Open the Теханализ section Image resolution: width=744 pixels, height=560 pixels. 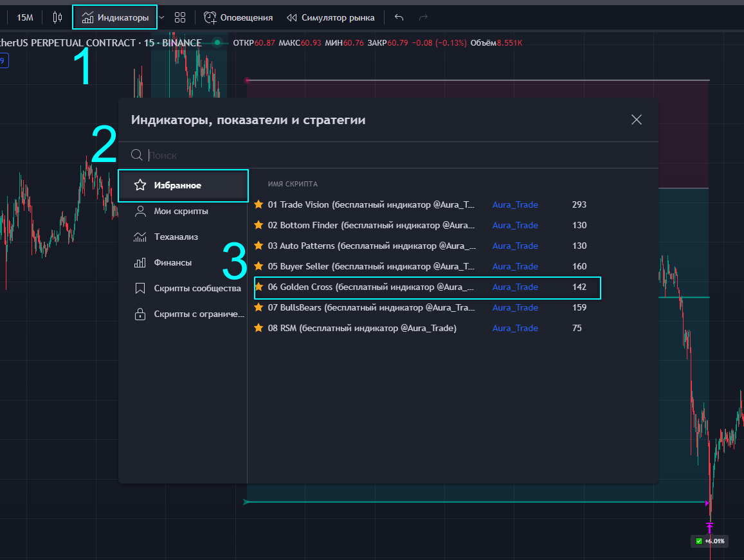pyautogui.click(x=183, y=237)
